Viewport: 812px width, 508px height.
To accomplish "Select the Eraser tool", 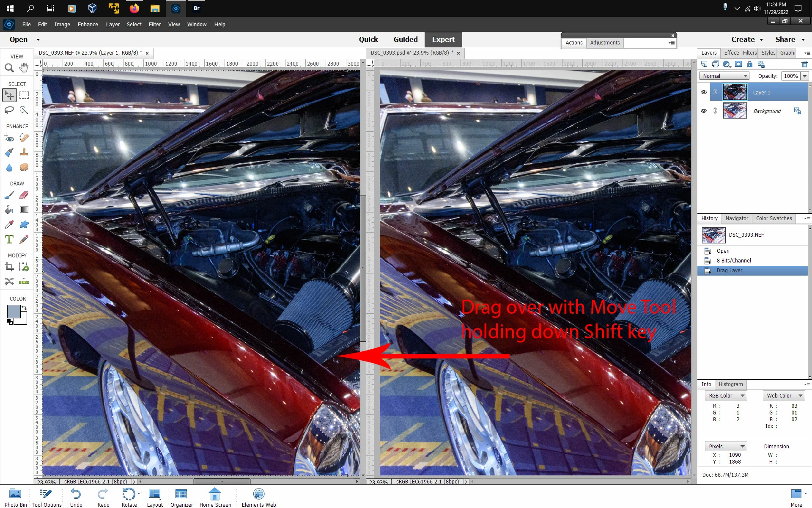I will point(24,195).
